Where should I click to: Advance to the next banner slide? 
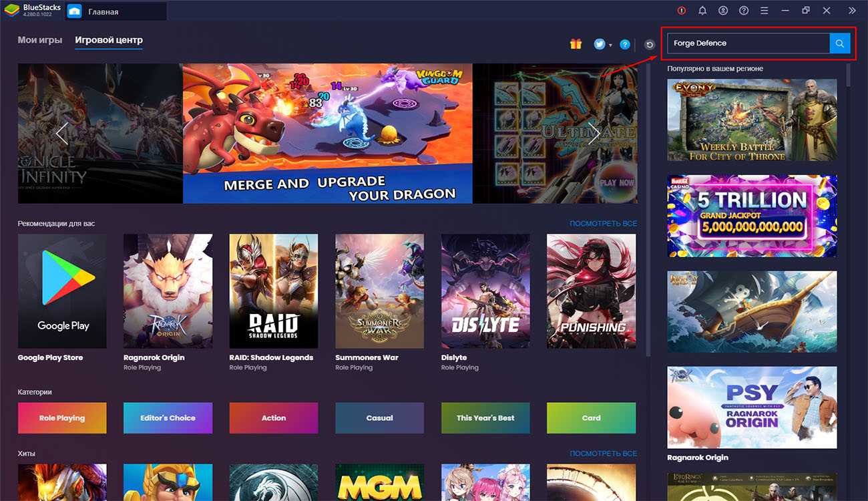click(x=593, y=134)
